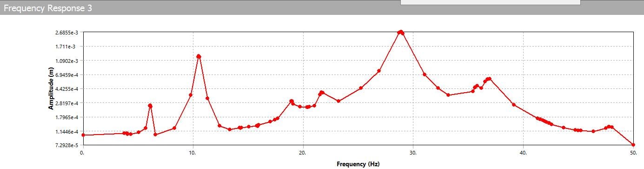This screenshot has width=644, height=169.
Task: Click the Amplitude (m) axis title
Action: [x=51, y=89]
